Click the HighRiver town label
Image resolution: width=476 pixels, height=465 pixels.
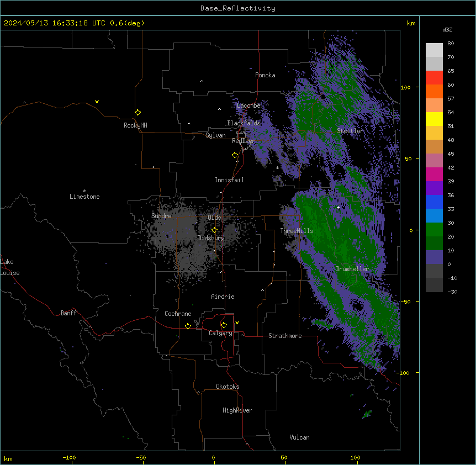coord(237,410)
